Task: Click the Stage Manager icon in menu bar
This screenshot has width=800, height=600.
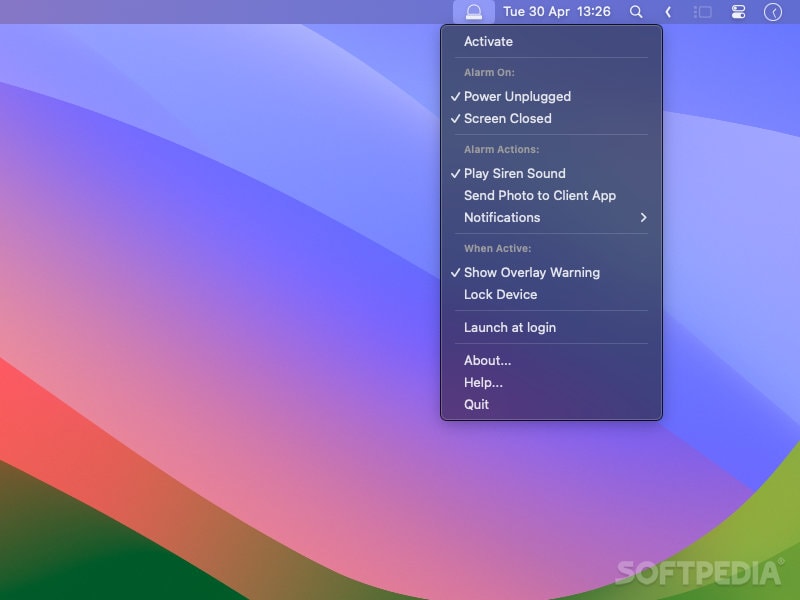Action: (x=702, y=12)
